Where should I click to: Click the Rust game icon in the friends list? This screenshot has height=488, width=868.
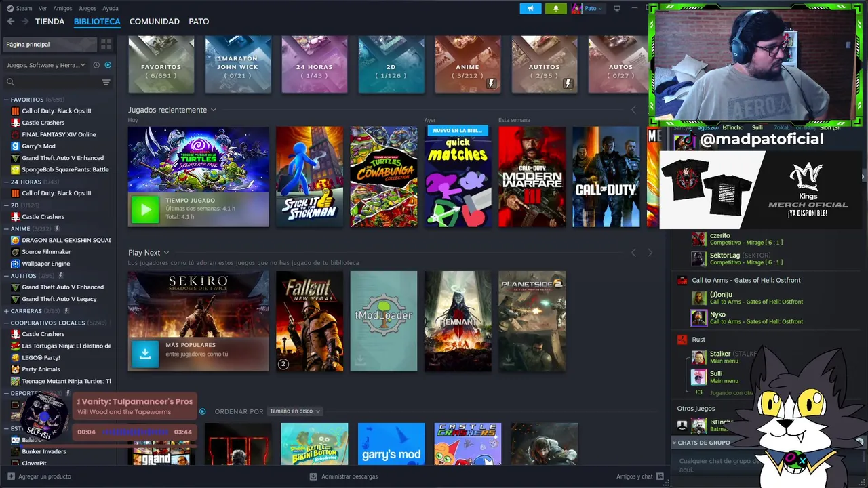[x=682, y=340]
